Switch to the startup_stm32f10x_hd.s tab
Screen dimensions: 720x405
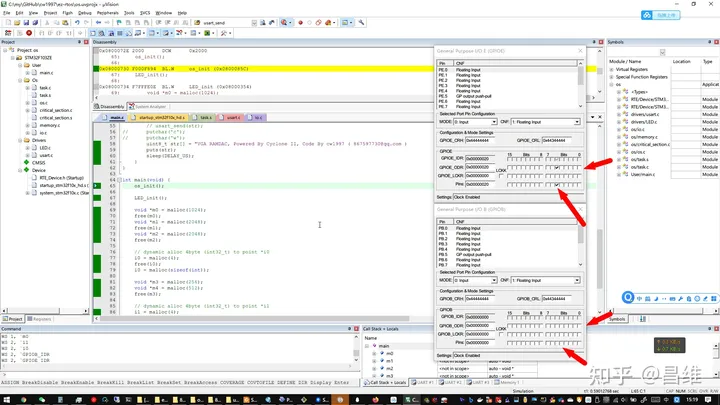tap(159, 118)
